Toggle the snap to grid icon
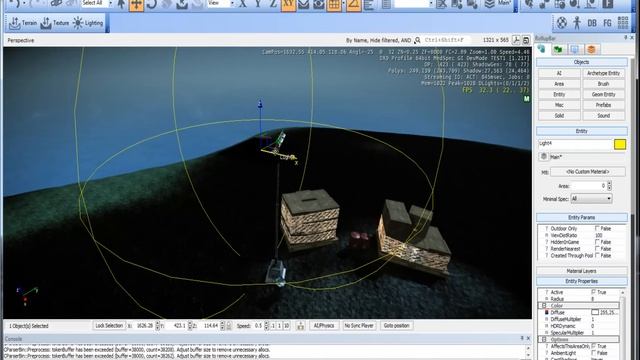The image size is (640, 360). (x=334, y=5)
